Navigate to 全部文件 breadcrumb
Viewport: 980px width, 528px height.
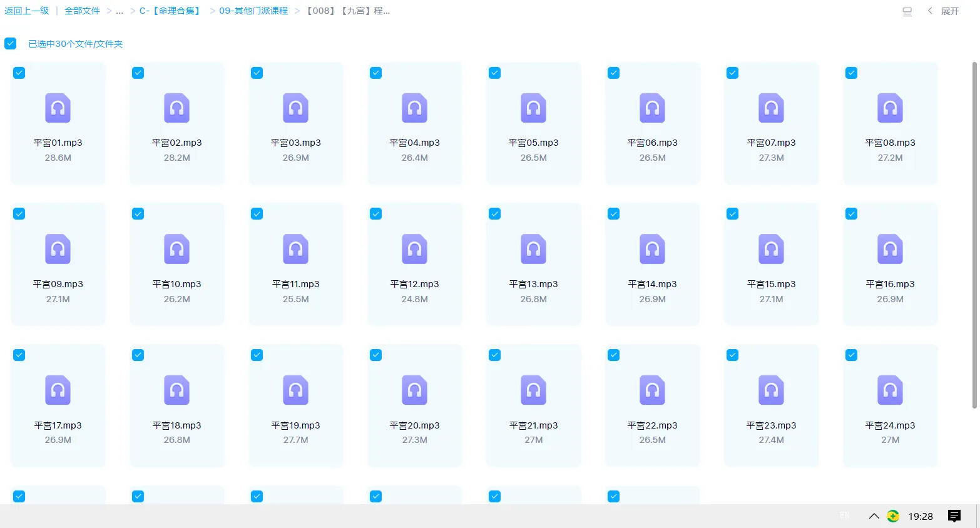[x=82, y=11]
